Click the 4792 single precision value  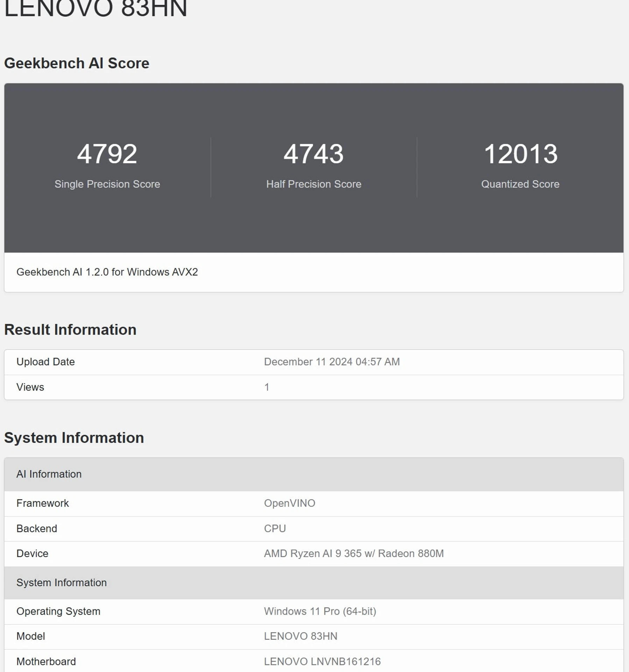pos(107,154)
